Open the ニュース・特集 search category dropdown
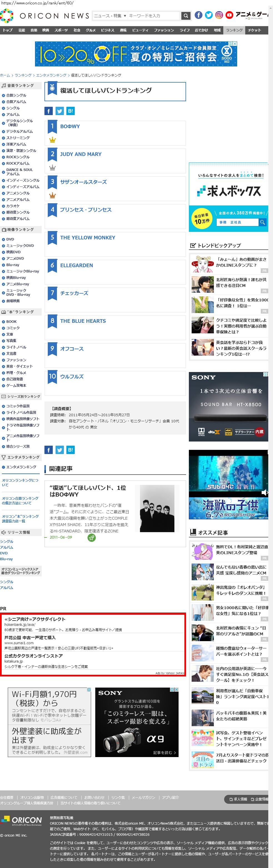 110,16
